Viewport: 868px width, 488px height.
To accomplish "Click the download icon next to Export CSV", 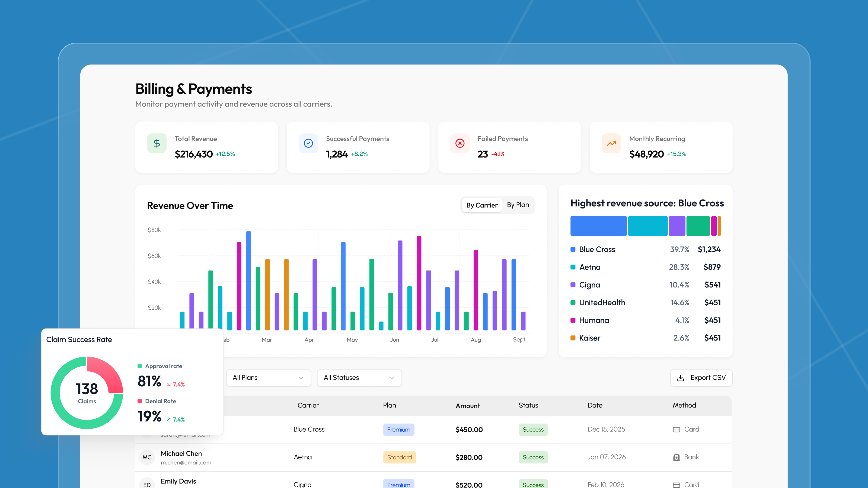I will (x=681, y=378).
